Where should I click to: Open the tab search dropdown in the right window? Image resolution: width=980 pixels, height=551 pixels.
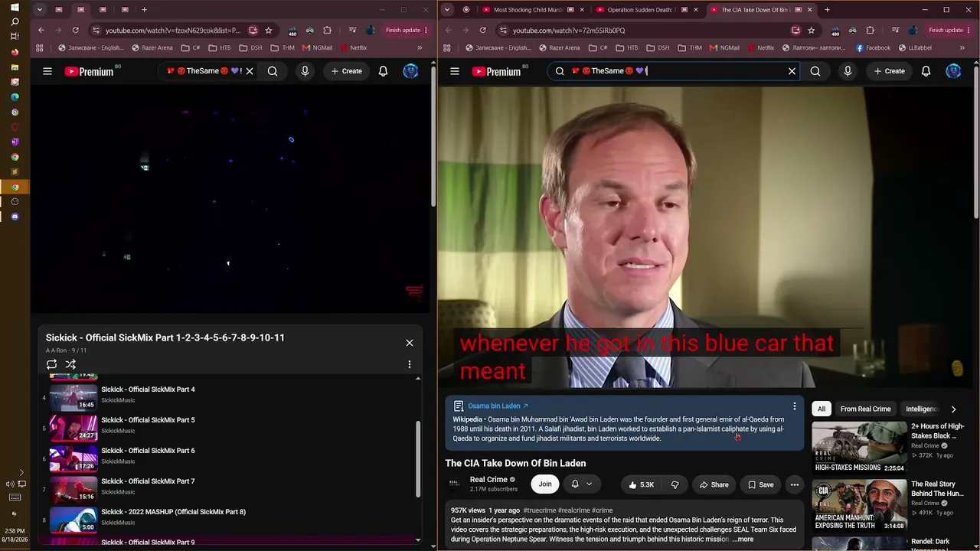click(447, 10)
